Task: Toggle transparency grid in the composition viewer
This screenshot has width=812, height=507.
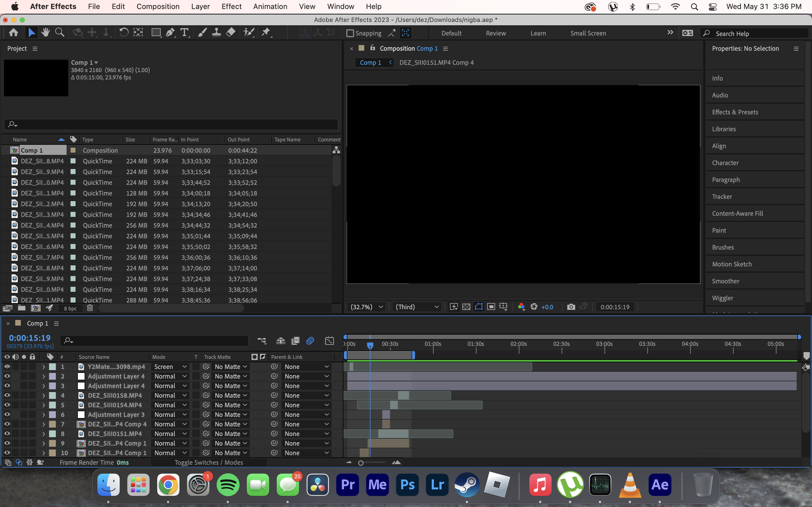Action: coord(466,306)
